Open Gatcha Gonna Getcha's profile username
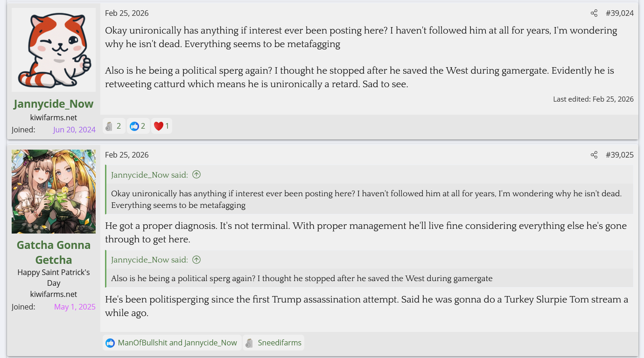The image size is (644, 358). click(x=54, y=252)
